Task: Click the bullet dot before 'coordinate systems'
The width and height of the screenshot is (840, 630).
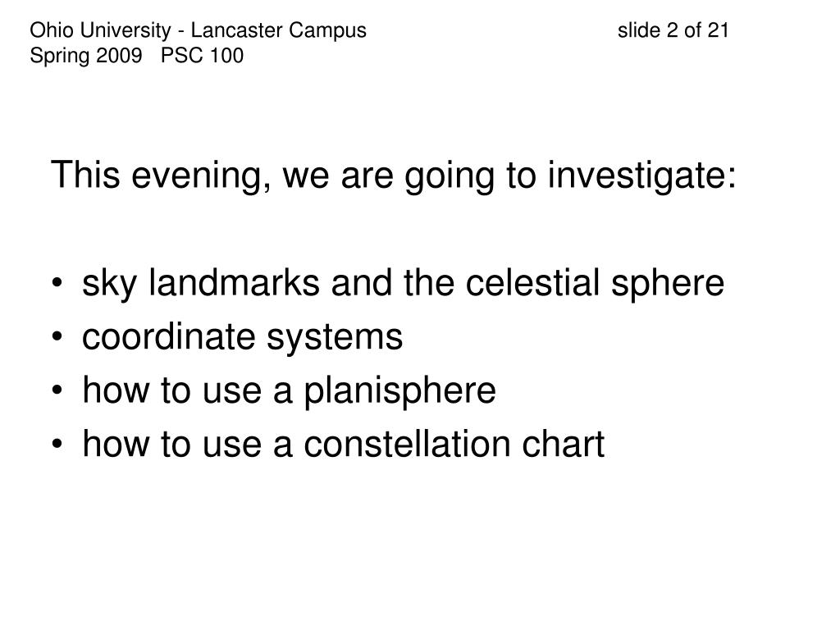Action: point(57,337)
